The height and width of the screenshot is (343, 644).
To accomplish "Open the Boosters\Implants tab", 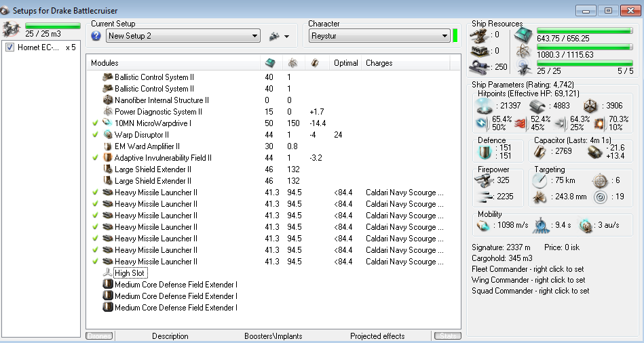I will pyautogui.click(x=273, y=336).
